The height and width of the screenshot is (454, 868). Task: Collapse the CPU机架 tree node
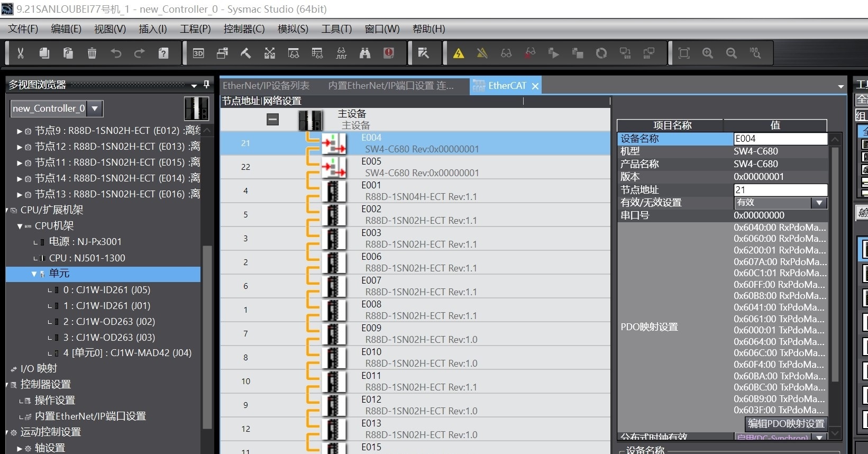20,226
